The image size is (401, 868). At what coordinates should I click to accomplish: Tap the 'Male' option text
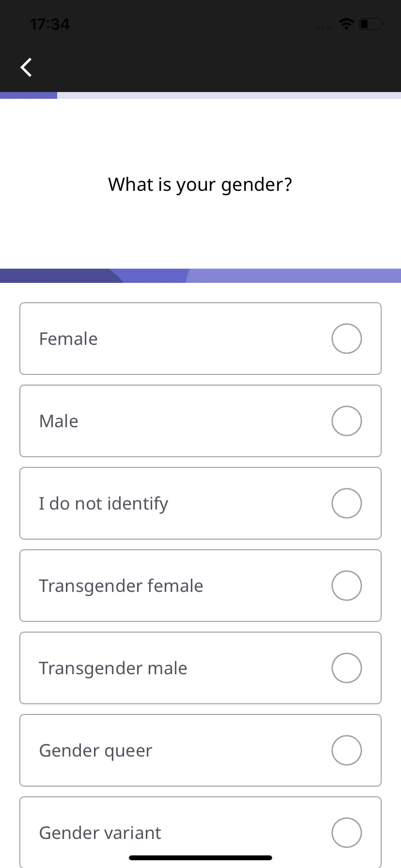pos(59,421)
